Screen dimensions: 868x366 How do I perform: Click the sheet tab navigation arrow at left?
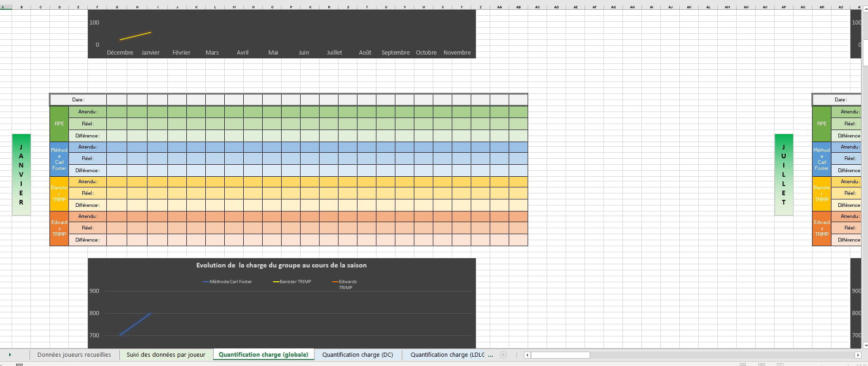(10, 355)
